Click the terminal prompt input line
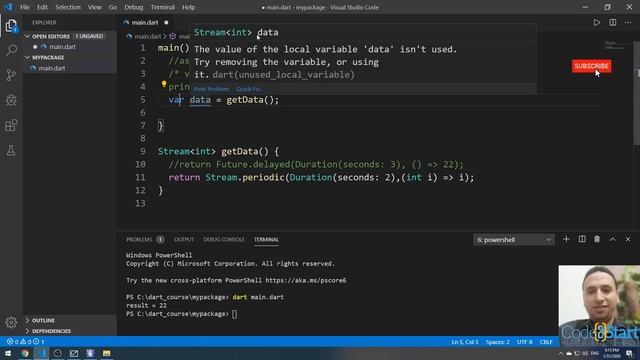640x360 pixels. [x=234, y=314]
